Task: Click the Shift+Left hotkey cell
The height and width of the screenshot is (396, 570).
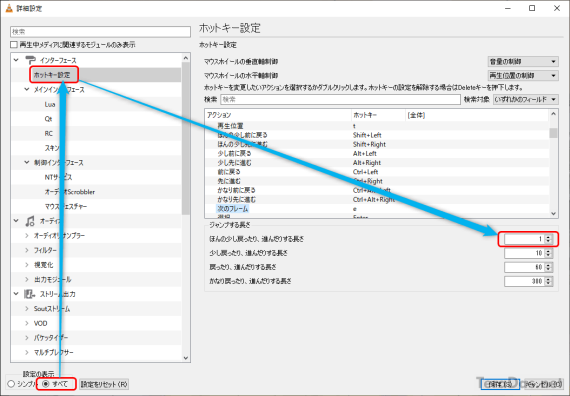Action: pyautogui.click(x=367, y=135)
